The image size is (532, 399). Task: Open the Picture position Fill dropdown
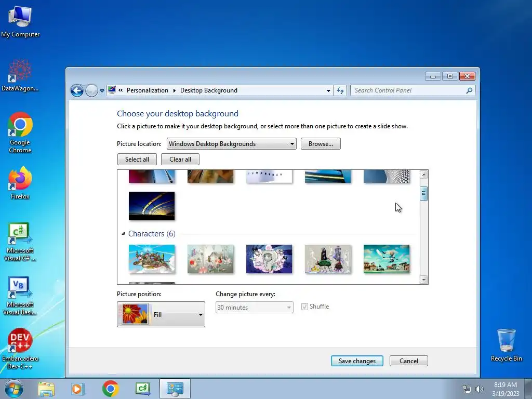(161, 314)
